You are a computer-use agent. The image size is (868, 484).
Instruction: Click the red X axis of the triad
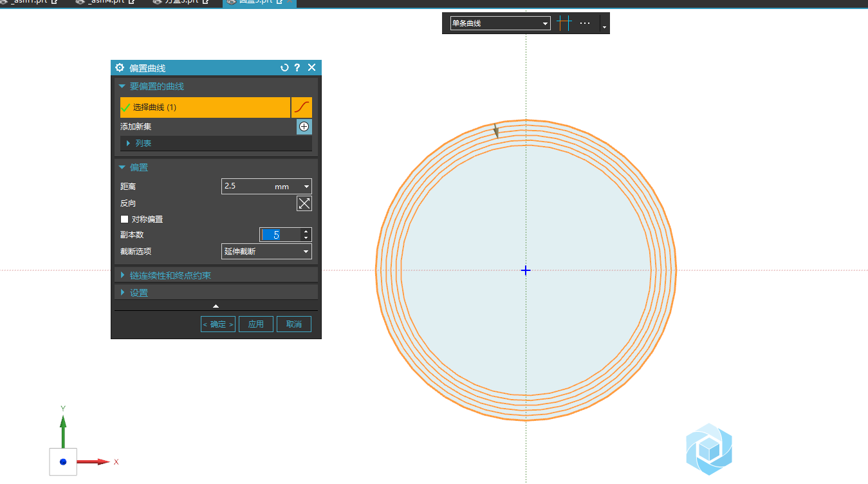coord(94,461)
